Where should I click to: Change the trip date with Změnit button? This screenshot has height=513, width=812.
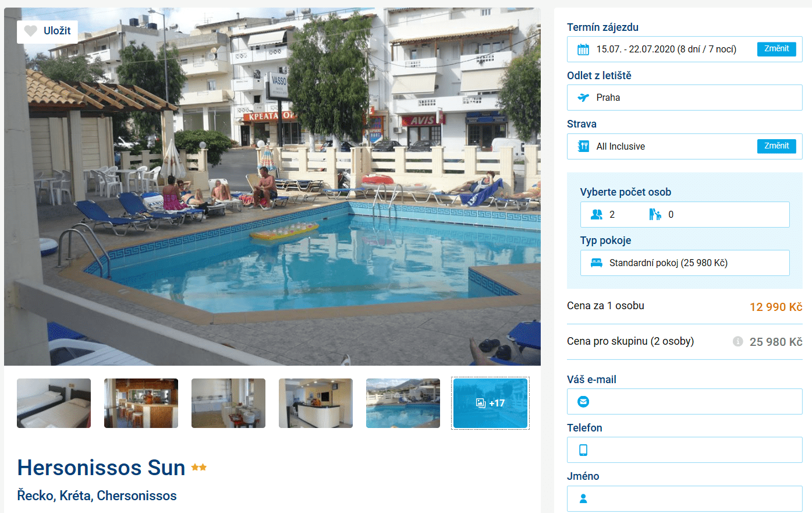click(776, 49)
